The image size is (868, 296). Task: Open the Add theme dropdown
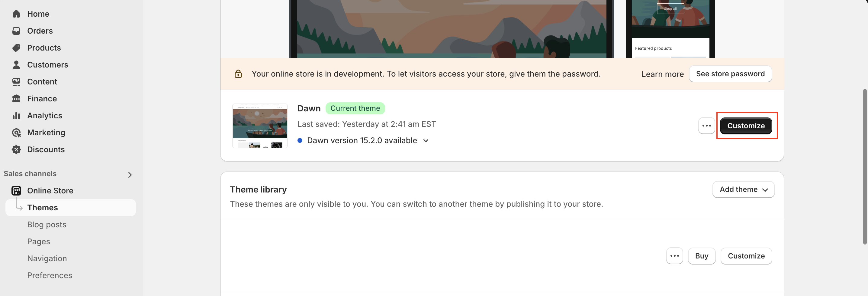pyautogui.click(x=743, y=189)
